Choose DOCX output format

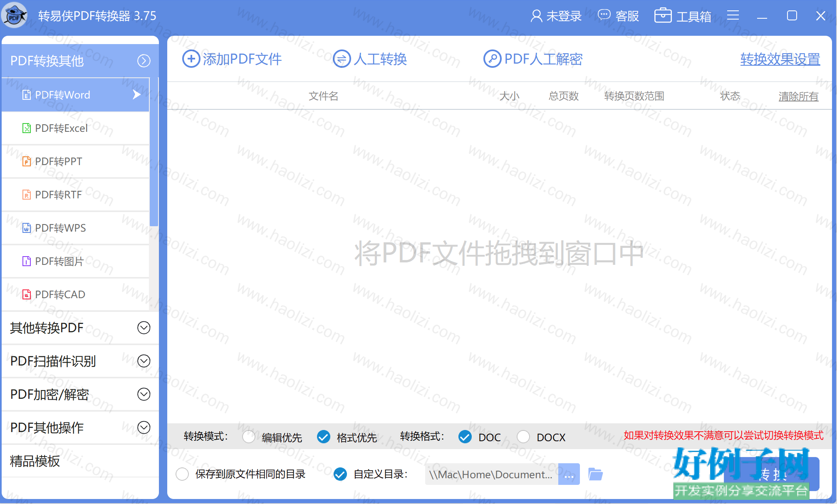tap(523, 437)
